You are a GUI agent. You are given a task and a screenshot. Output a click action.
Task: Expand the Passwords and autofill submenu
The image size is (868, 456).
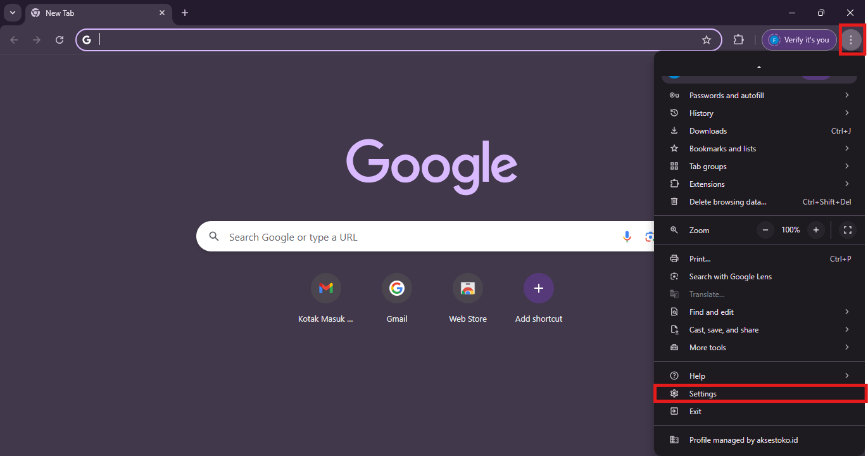pos(760,96)
